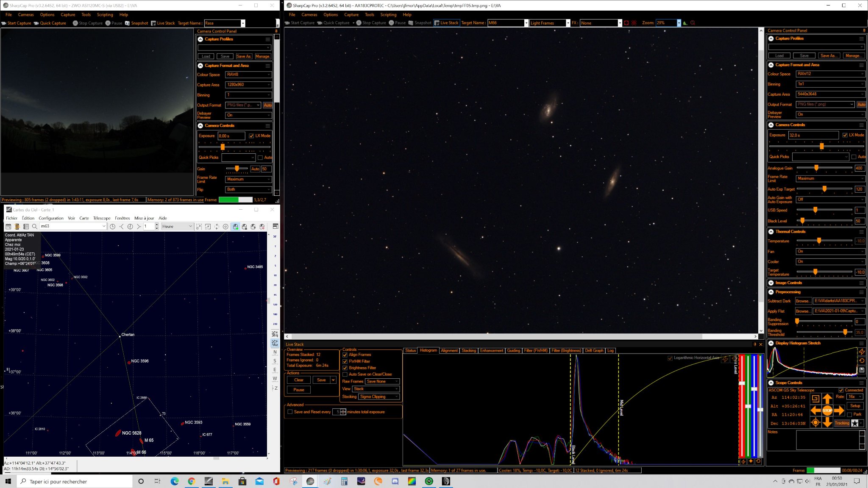Open the Windows Start menu
The height and width of the screenshot is (488, 868).
pyautogui.click(x=8, y=481)
